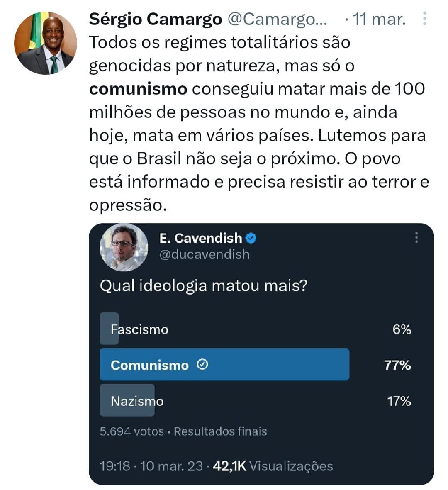Viewport: 448px width, 490px height.
Task: Click the 77% result label
Action: coord(397,365)
